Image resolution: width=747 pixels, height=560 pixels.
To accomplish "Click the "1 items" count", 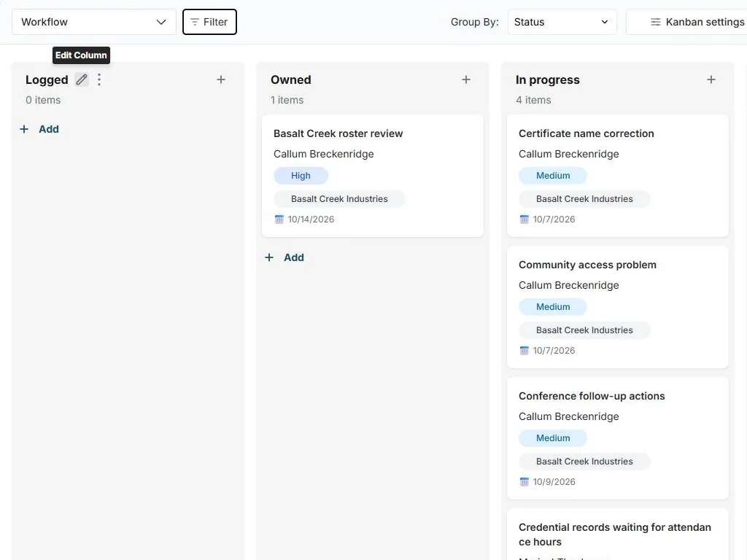I will [287, 101].
